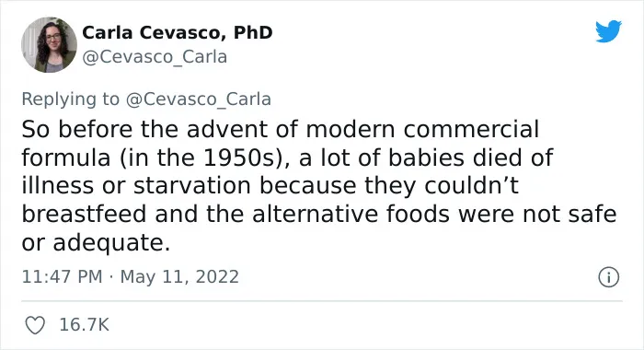Select the word 'breastfeed' in the tweet
The image size is (644, 350).
[x=84, y=215]
